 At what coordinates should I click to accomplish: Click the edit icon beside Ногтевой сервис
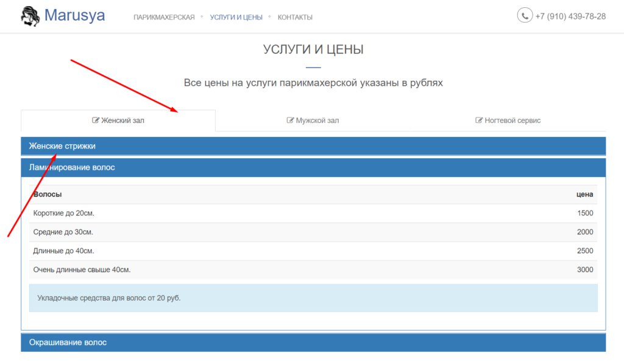[x=479, y=120]
